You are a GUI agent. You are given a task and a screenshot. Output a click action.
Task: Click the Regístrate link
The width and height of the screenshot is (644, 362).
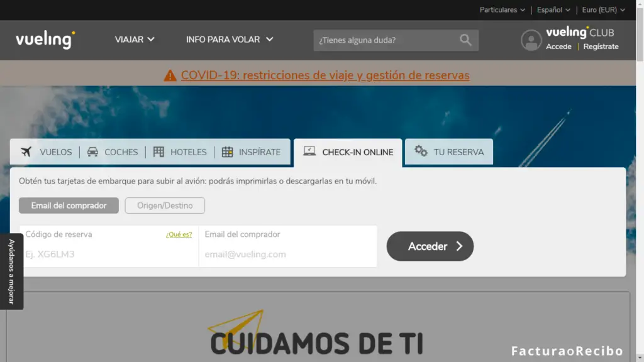601,47
